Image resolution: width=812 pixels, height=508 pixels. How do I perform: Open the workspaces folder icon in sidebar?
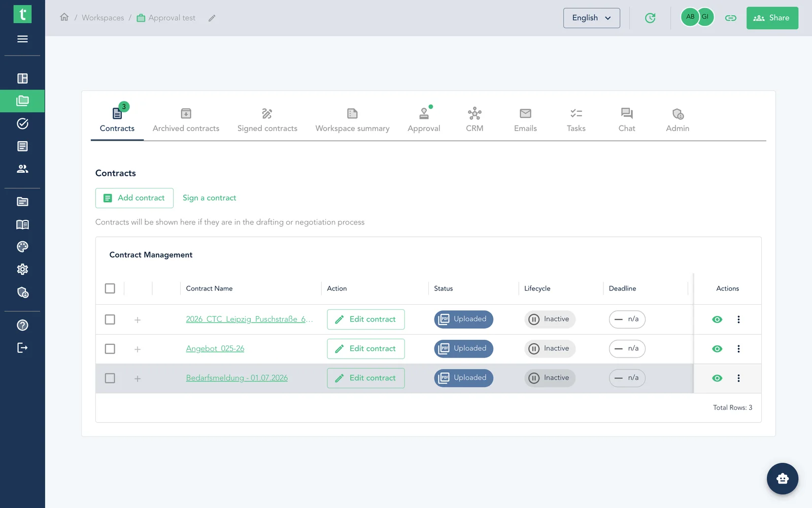tap(22, 101)
